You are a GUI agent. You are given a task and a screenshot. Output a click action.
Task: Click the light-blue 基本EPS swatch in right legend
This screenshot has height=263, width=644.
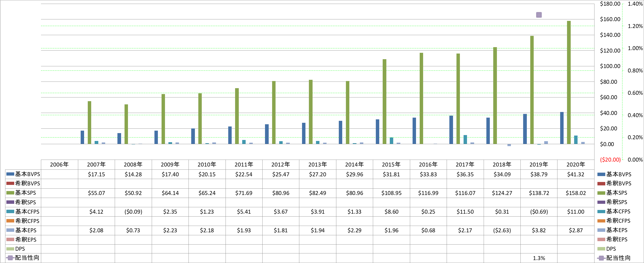(x=601, y=230)
